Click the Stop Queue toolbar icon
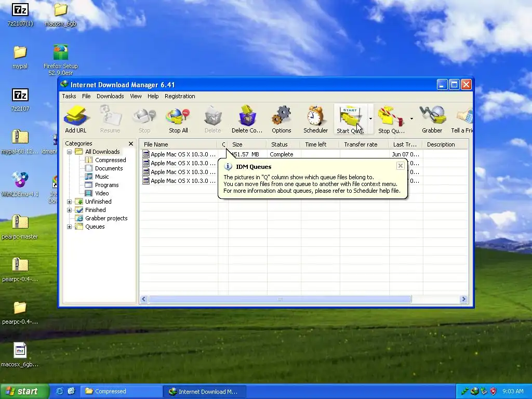532x399 pixels. 391,119
